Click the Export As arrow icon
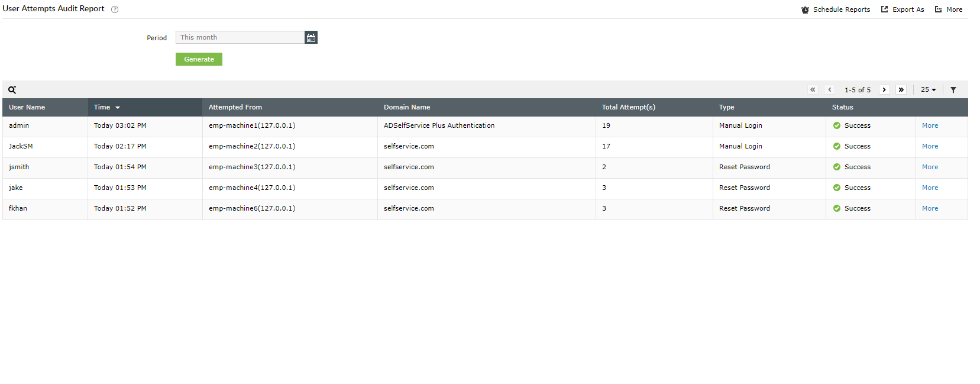The width and height of the screenshot is (980, 384). (885, 9)
